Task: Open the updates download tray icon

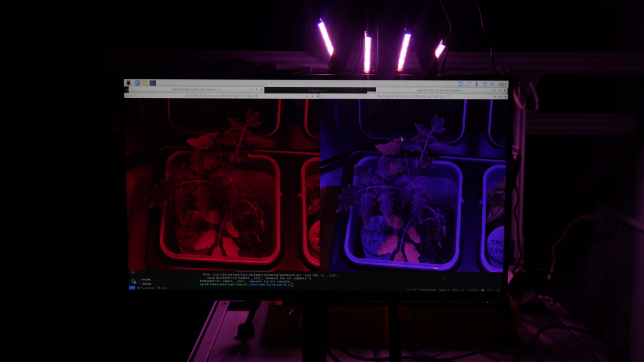Action: (460, 84)
